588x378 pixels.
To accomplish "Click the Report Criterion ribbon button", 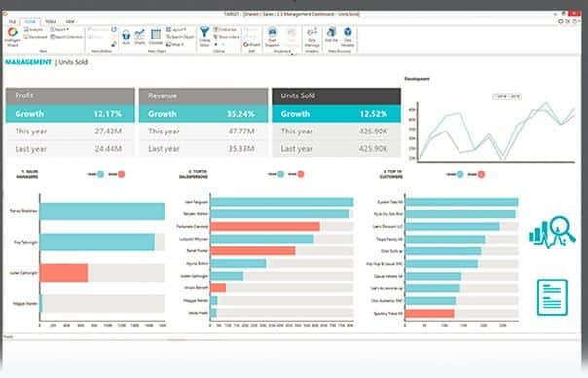I will point(66,37).
